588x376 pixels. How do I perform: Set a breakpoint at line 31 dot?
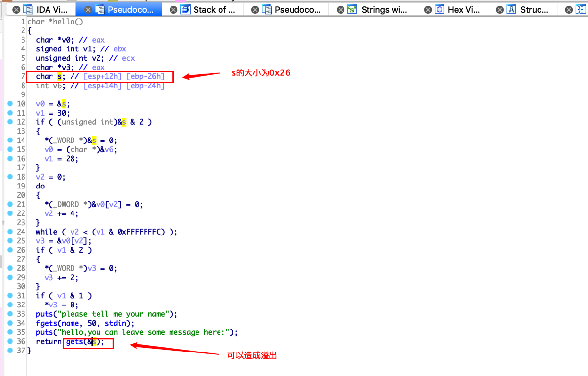pyautogui.click(x=10, y=296)
